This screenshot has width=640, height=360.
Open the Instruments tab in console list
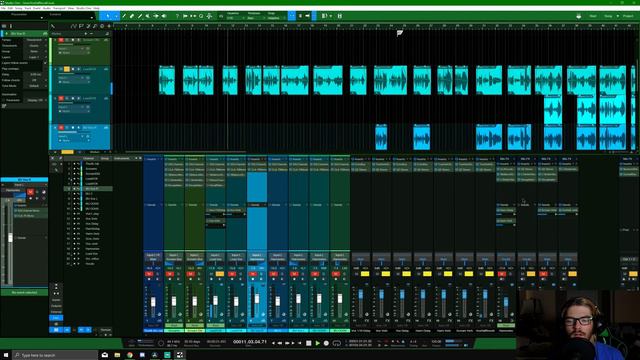(121, 158)
